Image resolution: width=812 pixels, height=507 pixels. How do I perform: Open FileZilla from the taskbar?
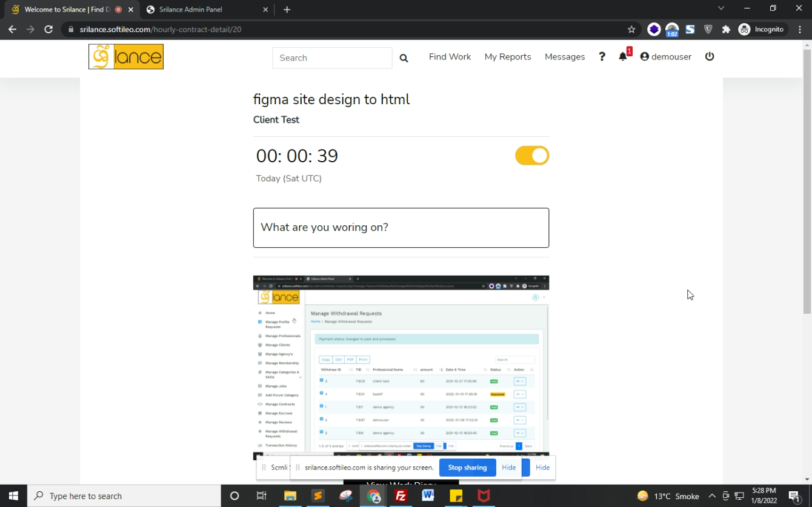[x=401, y=496]
